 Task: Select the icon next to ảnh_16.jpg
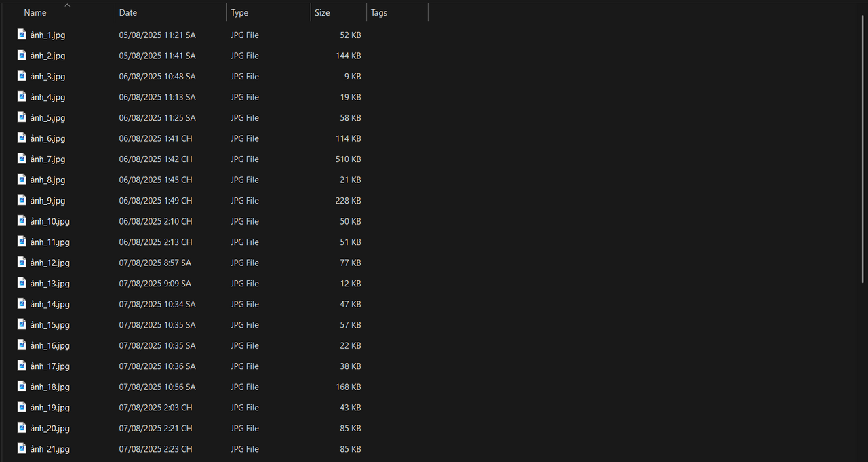(22, 345)
